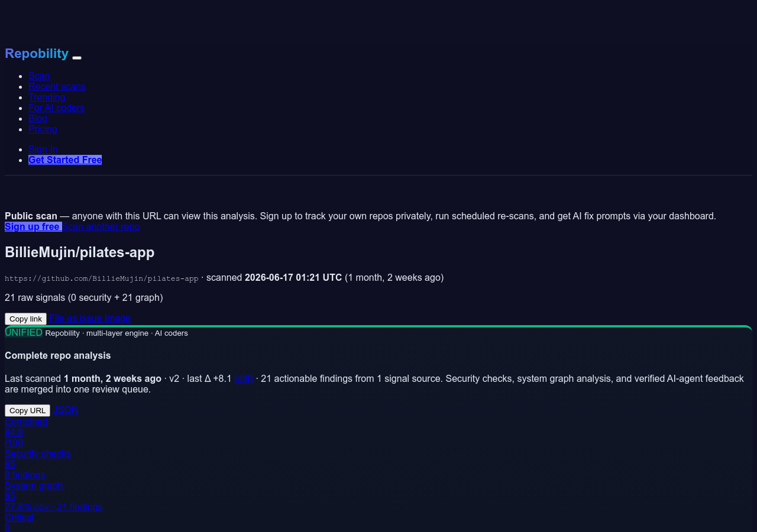
Task: Click the 0 findings link
Action: (25, 475)
